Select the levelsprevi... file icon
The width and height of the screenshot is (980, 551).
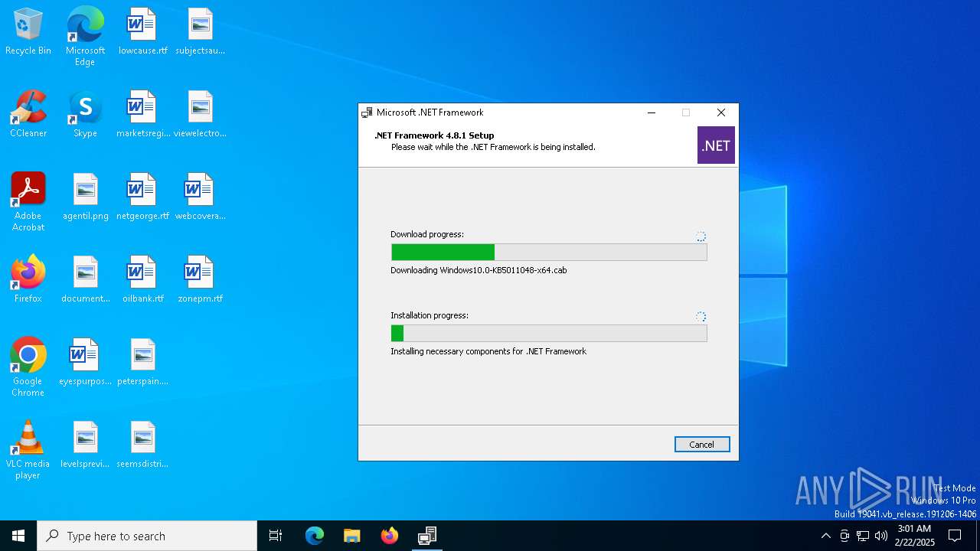click(85, 445)
